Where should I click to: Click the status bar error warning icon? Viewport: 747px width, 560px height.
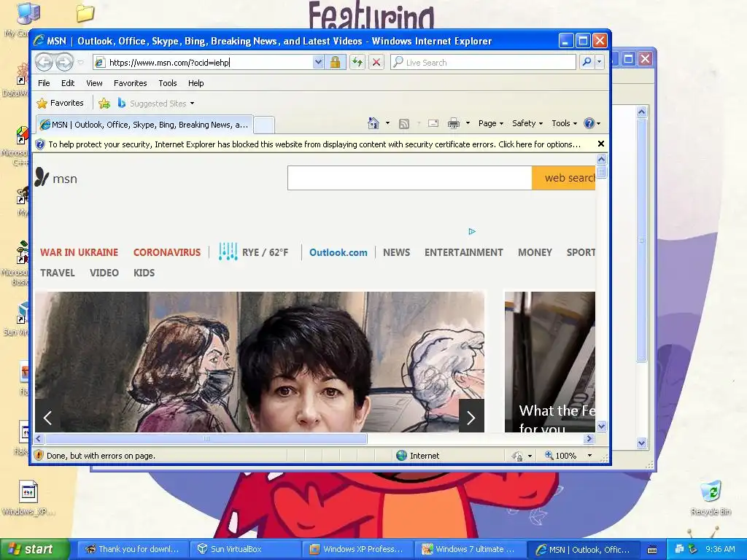pyautogui.click(x=39, y=456)
